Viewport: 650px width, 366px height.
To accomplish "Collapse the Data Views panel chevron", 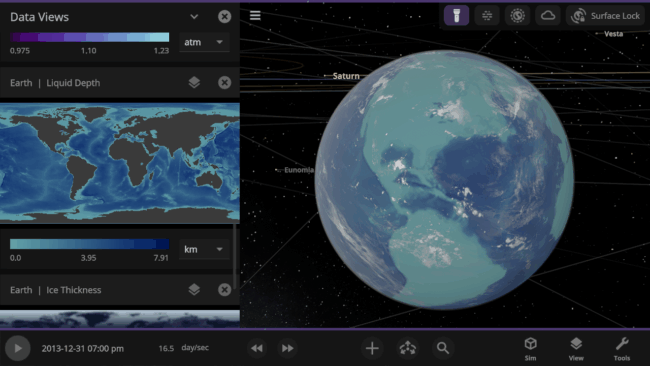I will tap(194, 17).
